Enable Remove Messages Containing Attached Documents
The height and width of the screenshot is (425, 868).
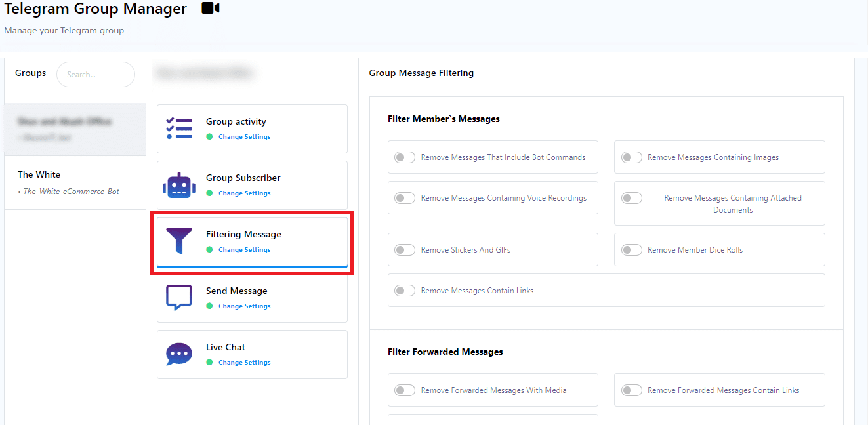coord(631,198)
